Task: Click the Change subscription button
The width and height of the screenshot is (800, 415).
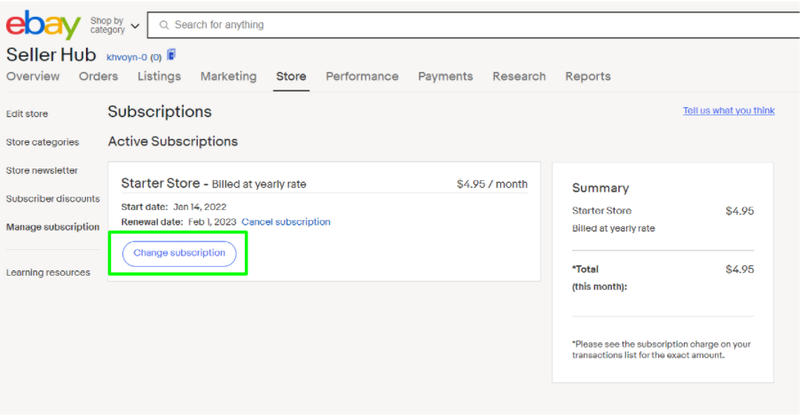Action: click(x=179, y=253)
